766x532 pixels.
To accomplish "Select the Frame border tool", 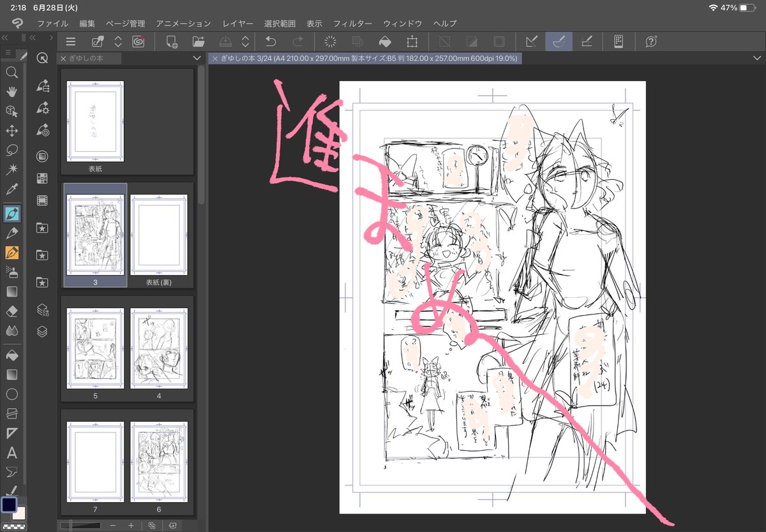I will click(11, 413).
